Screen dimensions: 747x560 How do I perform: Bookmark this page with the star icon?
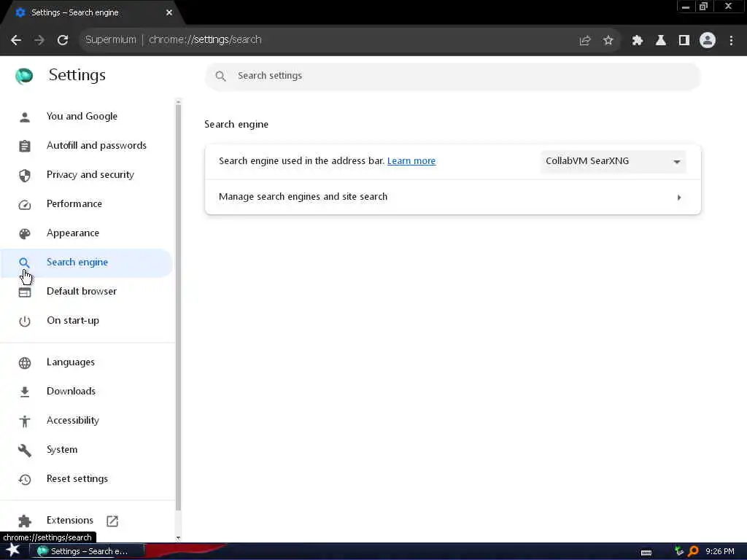608,41
